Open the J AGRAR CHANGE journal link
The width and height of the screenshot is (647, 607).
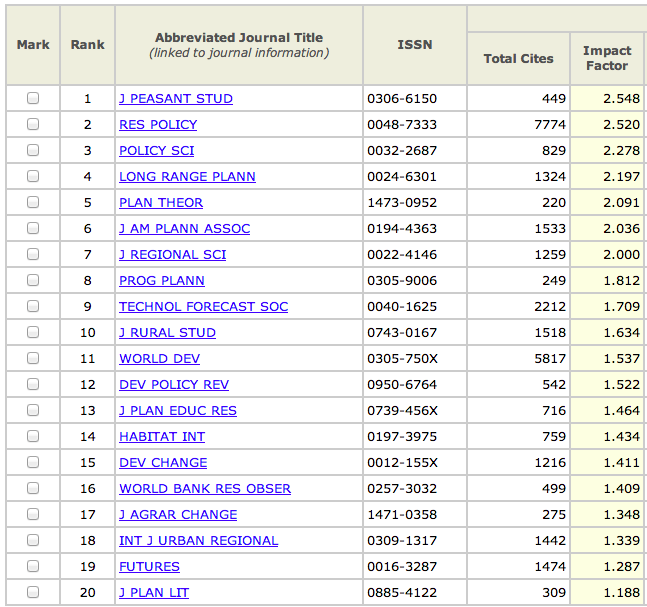(x=178, y=515)
